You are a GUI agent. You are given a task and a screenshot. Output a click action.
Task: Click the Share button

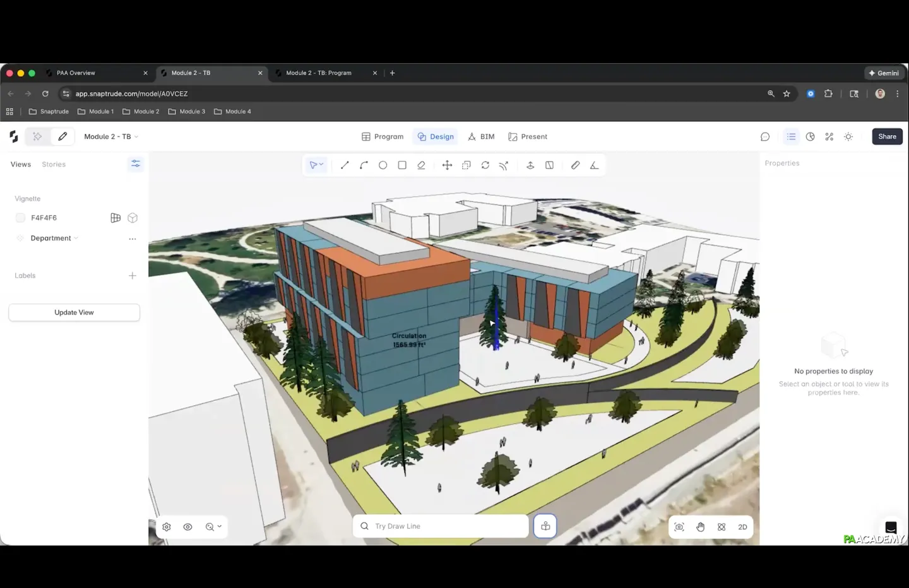887,137
